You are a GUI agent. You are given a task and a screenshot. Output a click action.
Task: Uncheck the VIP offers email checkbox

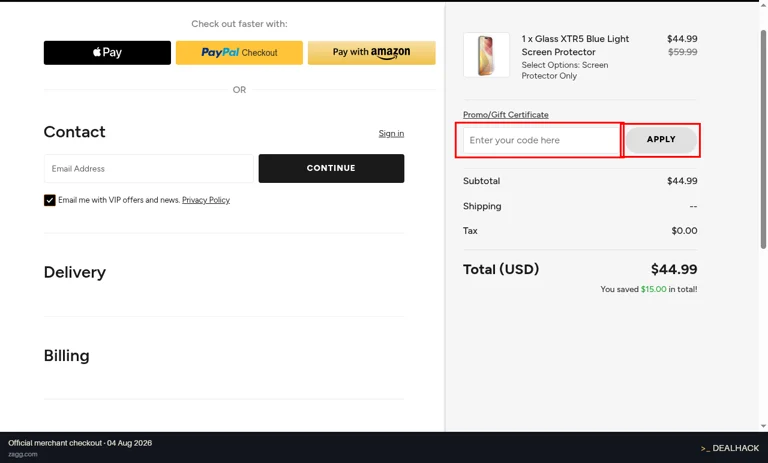(49, 200)
